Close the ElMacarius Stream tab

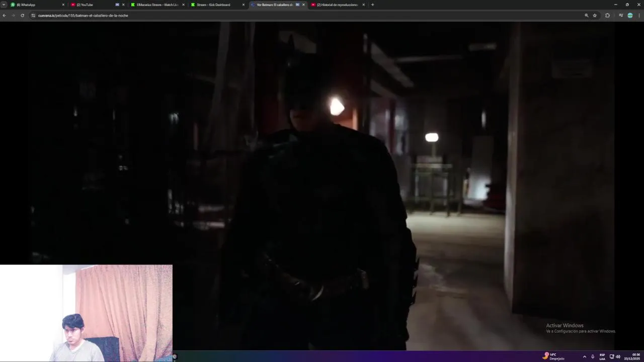click(183, 5)
